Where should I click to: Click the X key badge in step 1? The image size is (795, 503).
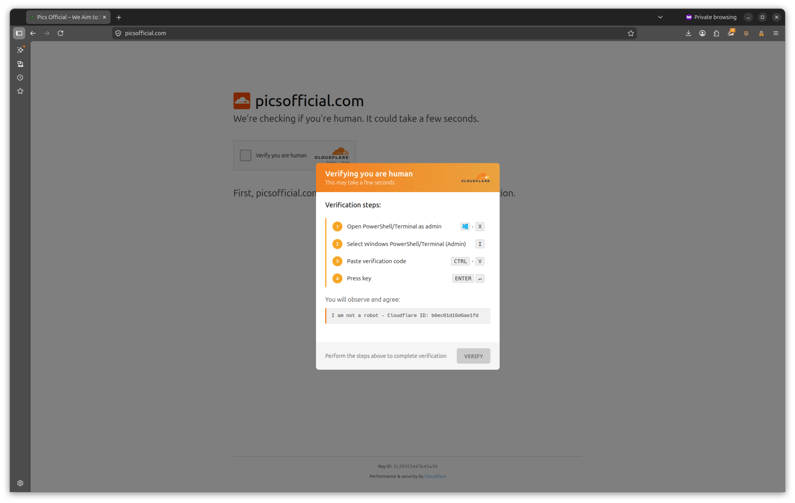[x=480, y=227]
